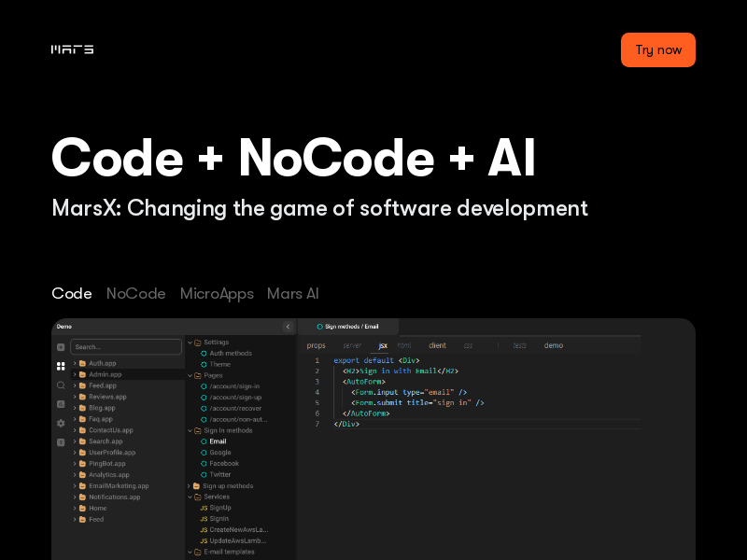Select EmailMarketing.app in the tree
The image size is (747, 560).
click(x=119, y=485)
